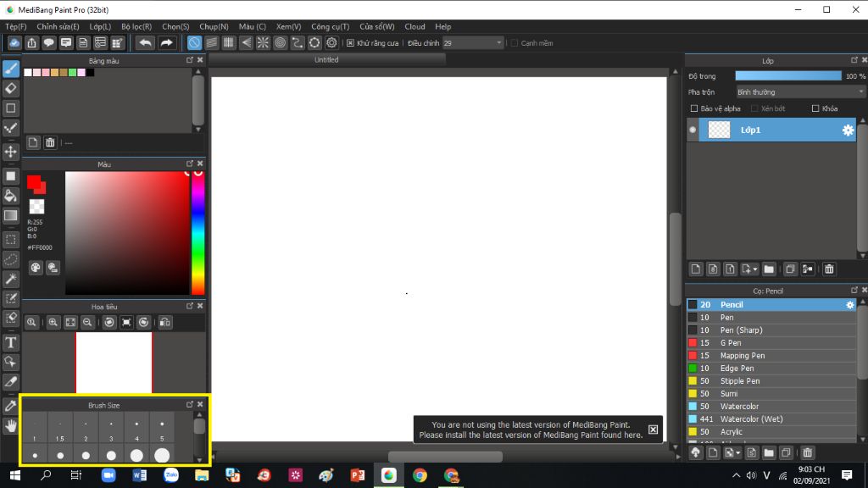Add a new layer folder

coord(768,269)
